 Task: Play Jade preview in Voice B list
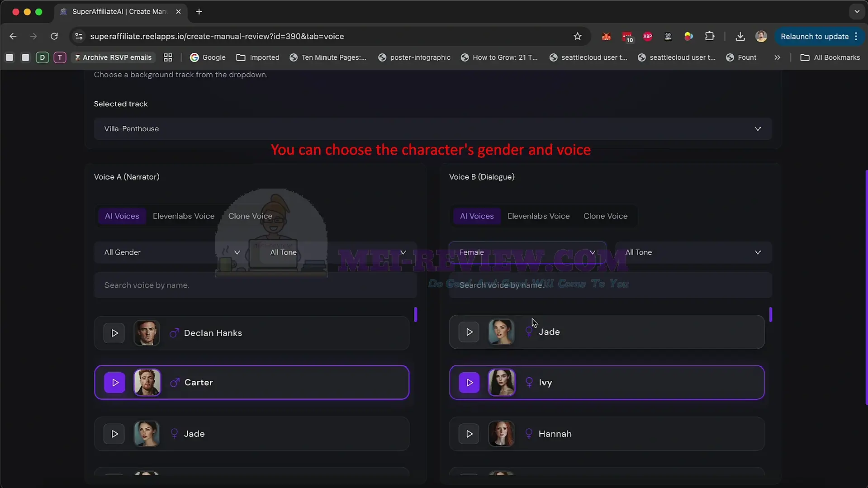coord(469,332)
